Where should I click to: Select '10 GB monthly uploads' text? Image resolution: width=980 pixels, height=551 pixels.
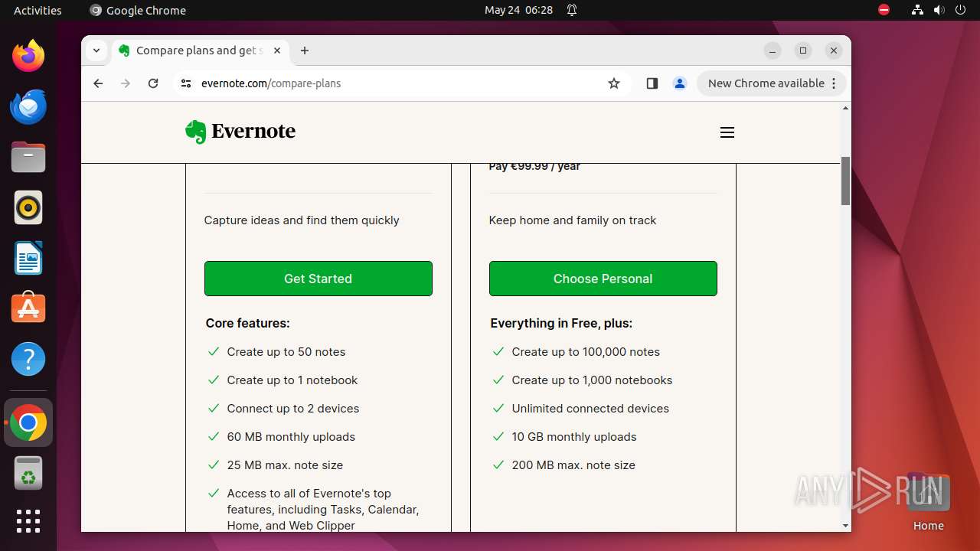point(574,437)
